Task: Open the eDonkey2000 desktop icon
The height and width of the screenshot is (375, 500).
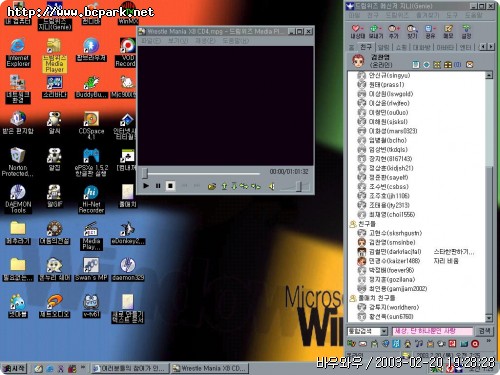Action: click(x=128, y=233)
